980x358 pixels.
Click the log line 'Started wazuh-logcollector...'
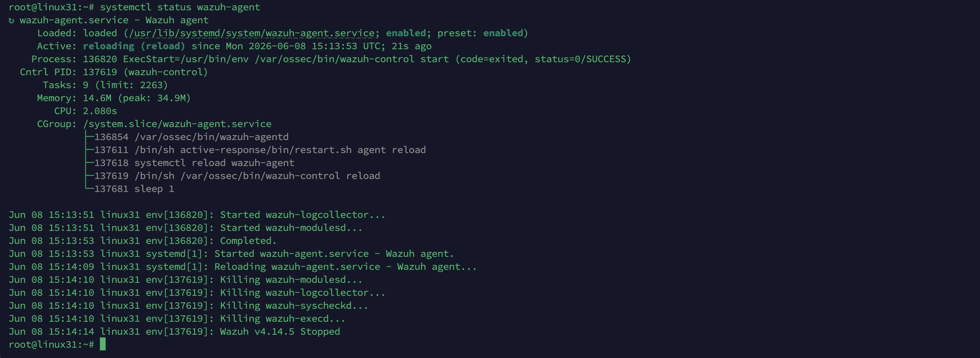coord(197,215)
